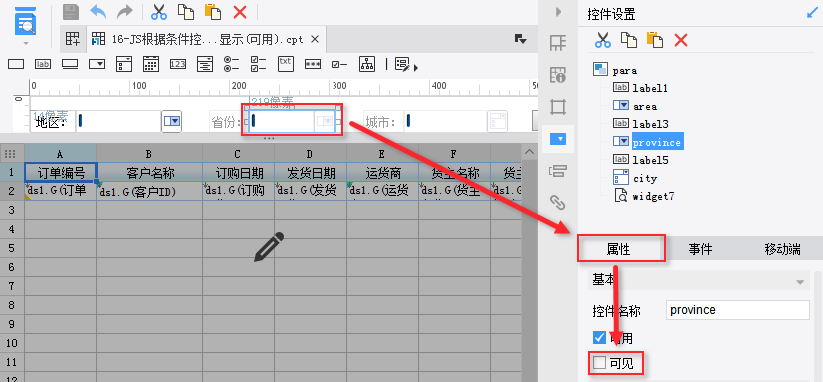The image size is (823, 382).
Task: Select the password widget icon
Action: point(313,64)
